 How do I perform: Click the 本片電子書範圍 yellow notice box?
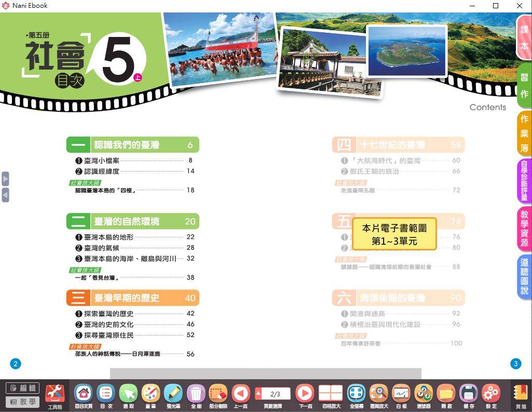click(x=394, y=234)
